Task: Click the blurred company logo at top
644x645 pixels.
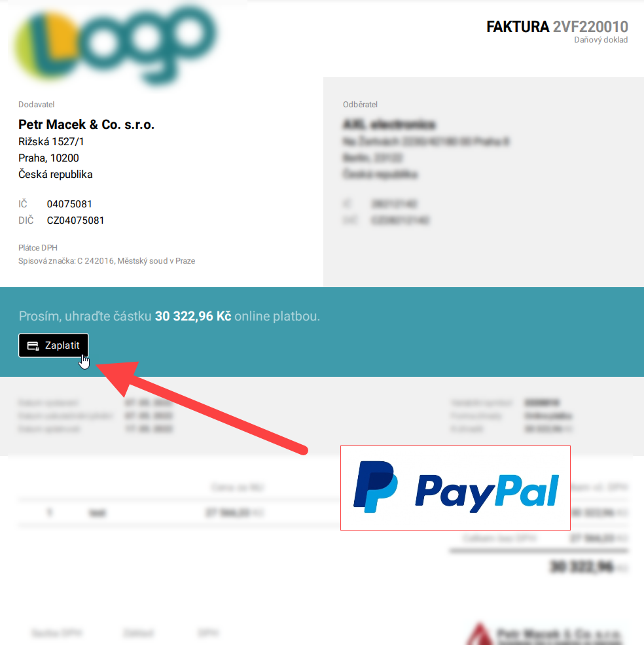Action: [116, 45]
